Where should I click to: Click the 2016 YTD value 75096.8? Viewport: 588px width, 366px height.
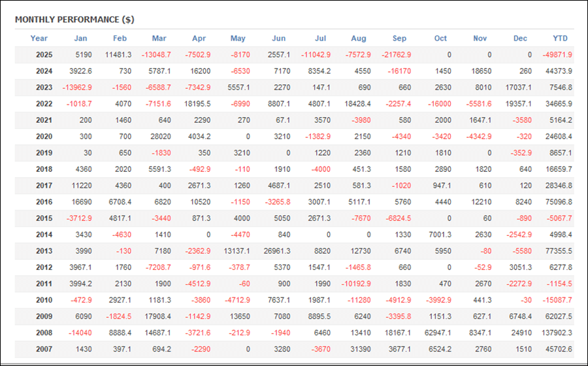click(559, 202)
